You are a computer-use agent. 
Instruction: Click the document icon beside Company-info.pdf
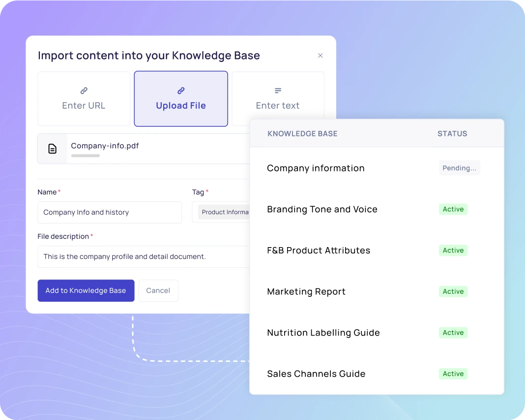click(x=52, y=148)
